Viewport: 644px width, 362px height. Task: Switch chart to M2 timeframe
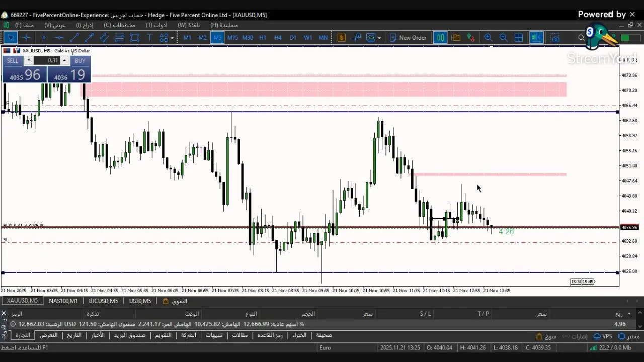point(202,38)
